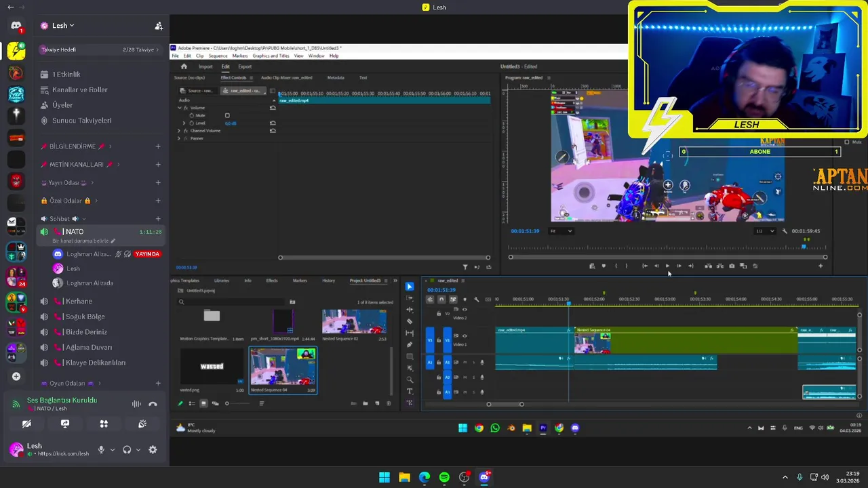The image size is (868, 488).
Task: Toggle Video 2 track output eye
Action: (465, 309)
